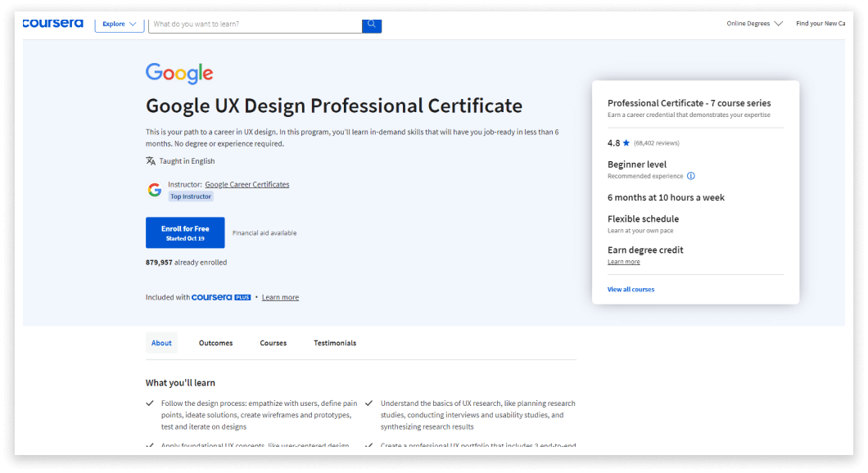Switch to the Outcomes tab
The image size is (868, 473).
(216, 343)
